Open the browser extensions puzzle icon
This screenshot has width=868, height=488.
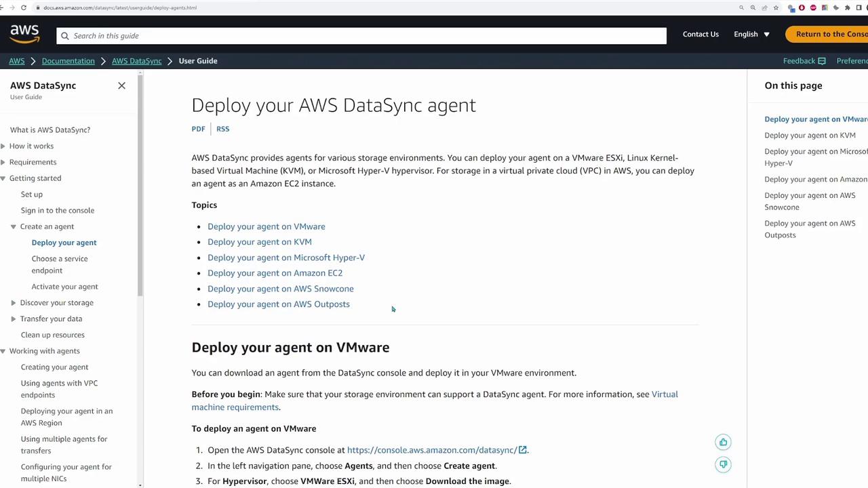pyautogui.click(x=847, y=7)
